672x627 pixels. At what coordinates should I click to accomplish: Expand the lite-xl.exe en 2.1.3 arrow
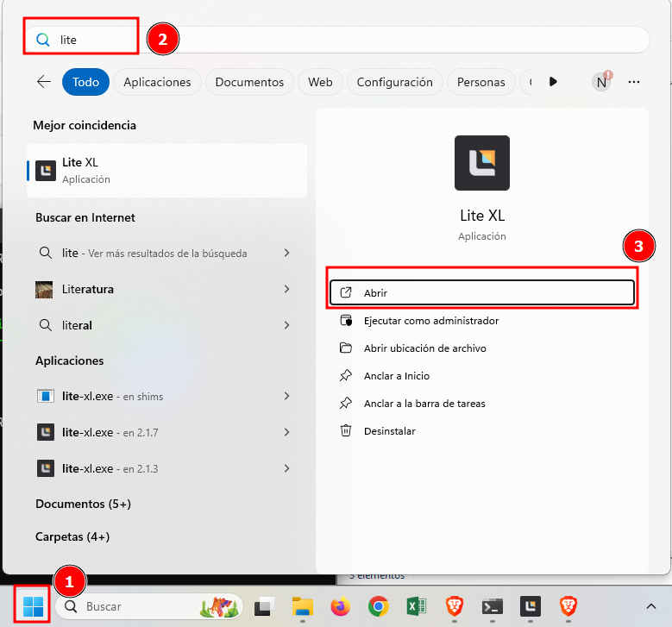pyautogui.click(x=286, y=468)
